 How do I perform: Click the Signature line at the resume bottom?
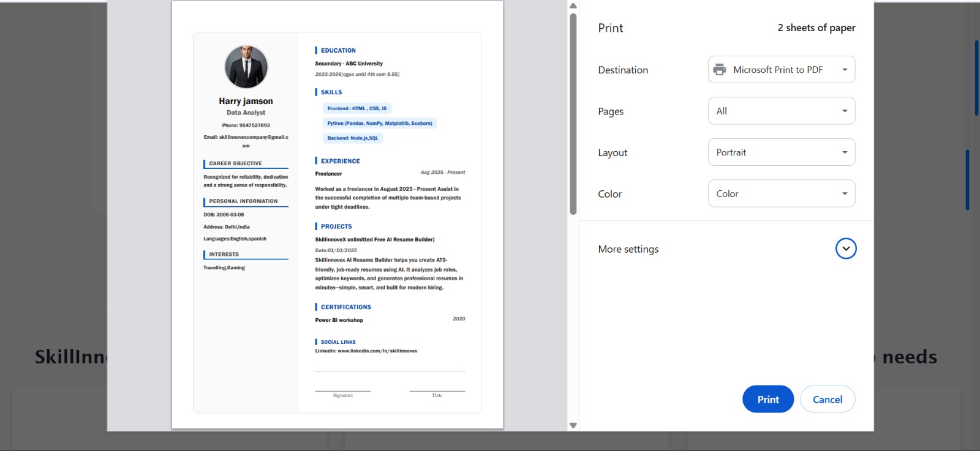[343, 392]
